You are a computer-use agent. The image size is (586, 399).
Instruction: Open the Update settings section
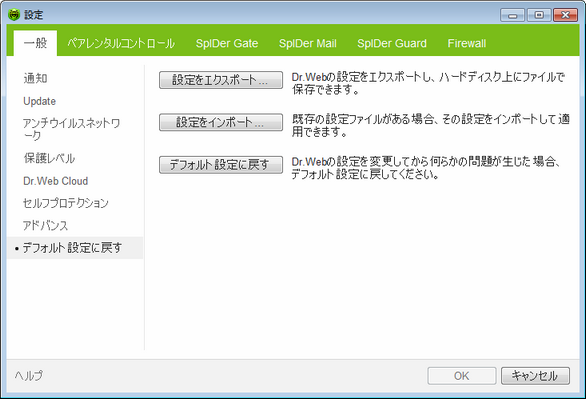(x=40, y=101)
